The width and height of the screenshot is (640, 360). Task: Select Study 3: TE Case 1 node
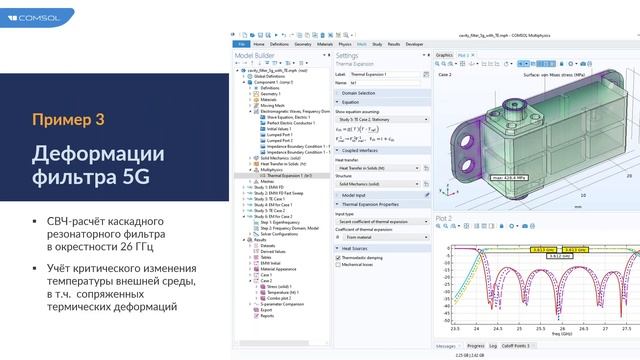tap(269, 199)
